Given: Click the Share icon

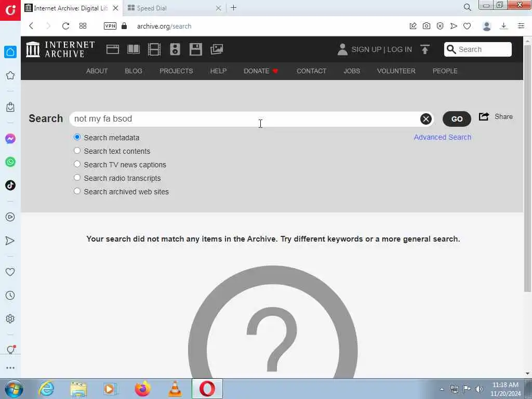Looking at the screenshot, I should [x=484, y=117].
